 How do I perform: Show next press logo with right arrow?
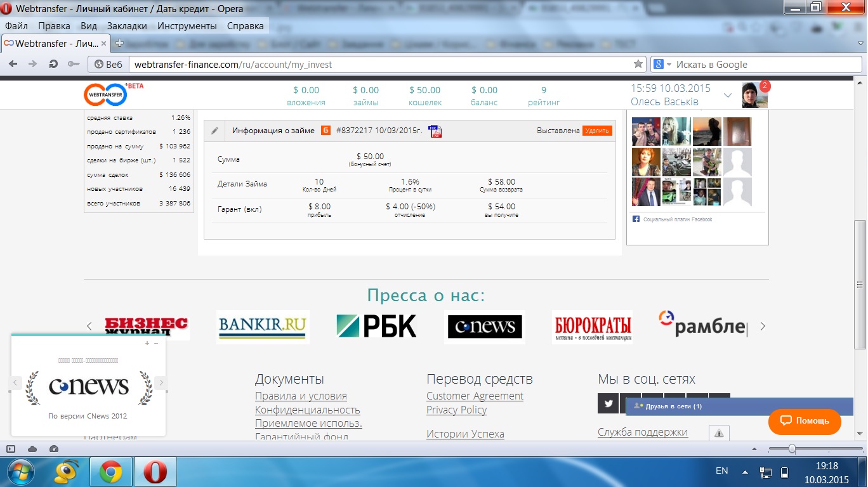coord(763,326)
